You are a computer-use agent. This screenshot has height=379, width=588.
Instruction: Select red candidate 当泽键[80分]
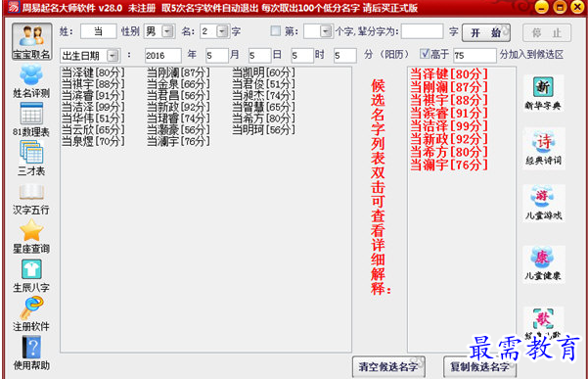(x=449, y=73)
